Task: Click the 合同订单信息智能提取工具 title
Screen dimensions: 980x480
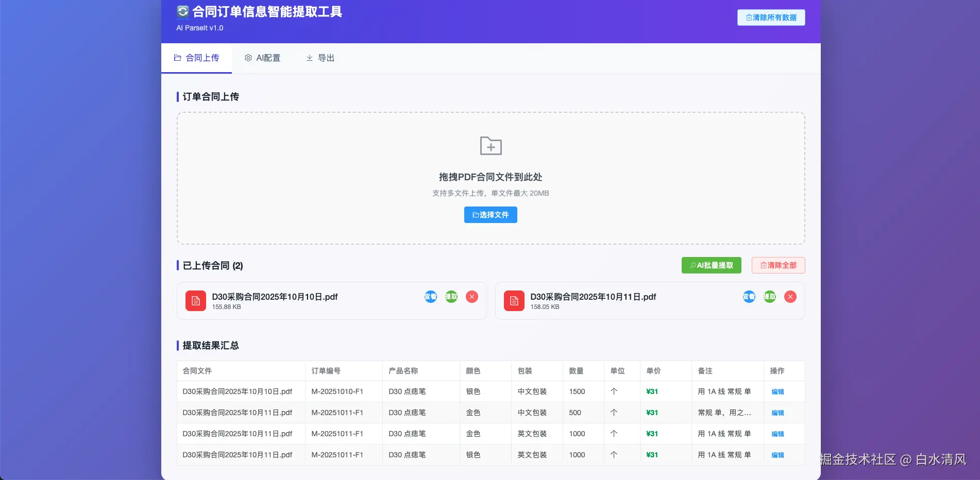Action: point(267,12)
